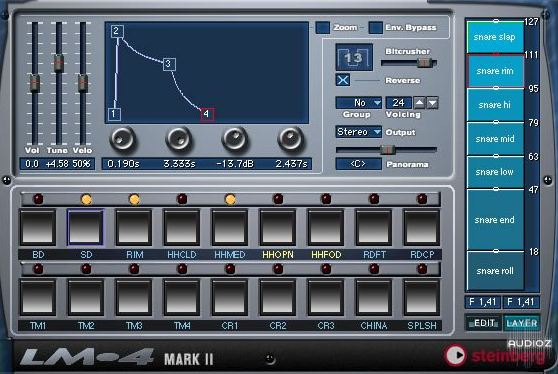Screen dimensions: 558x374
Task: Trigger the CHINA cymbal pad
Action: [374, 297]
